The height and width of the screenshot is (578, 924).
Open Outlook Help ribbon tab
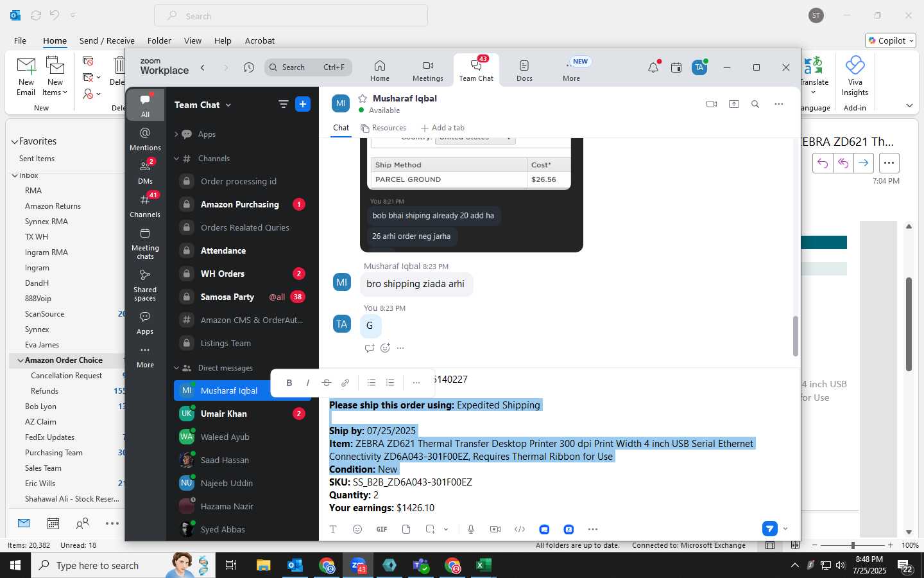223,40
